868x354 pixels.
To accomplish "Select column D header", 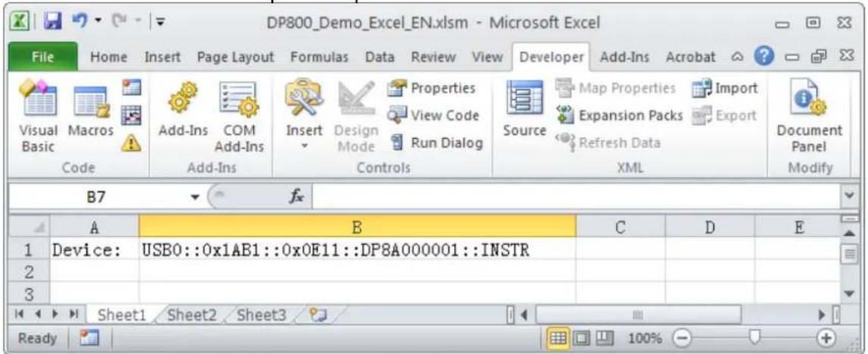I will 710,226.
